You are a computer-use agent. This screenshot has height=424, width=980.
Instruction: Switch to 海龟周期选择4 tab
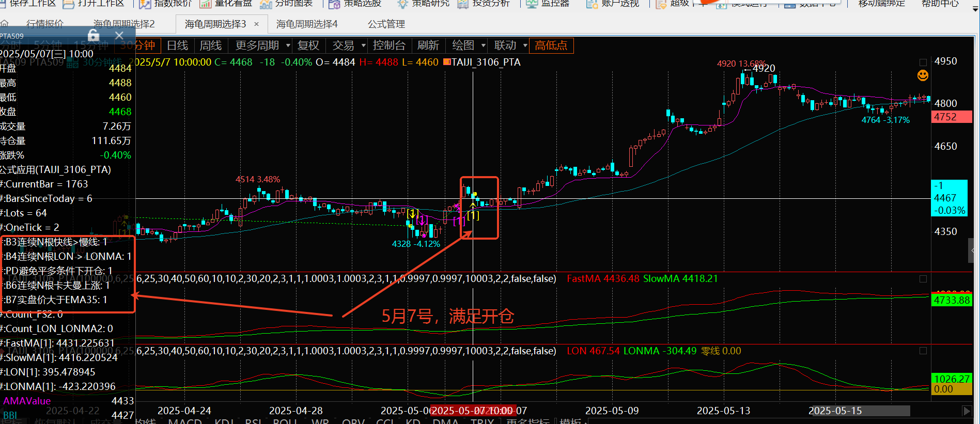[307, 24]
